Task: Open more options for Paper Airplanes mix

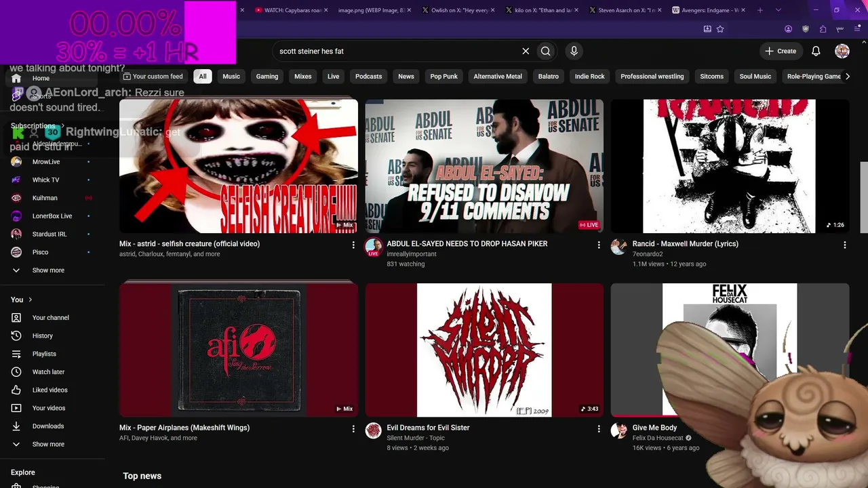Action: [x=353, y=429]
